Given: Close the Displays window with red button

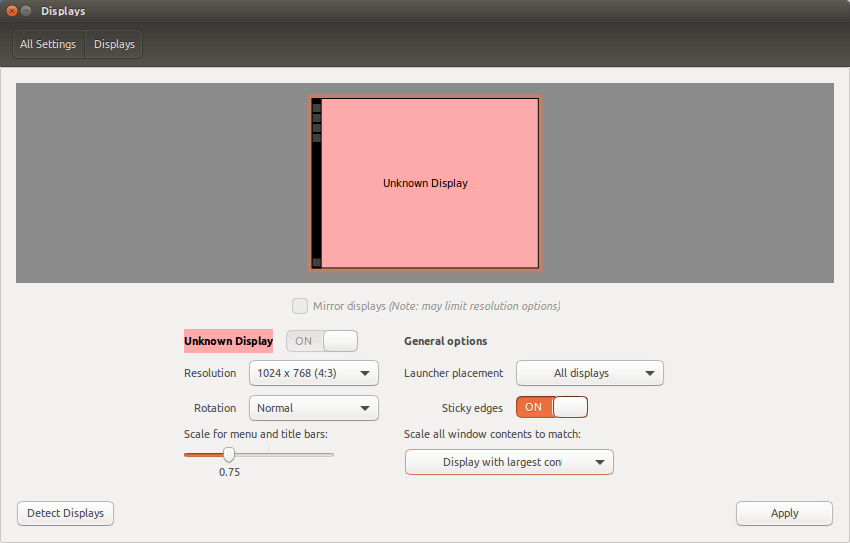Looking at the screenshot, I should (11, 11).
